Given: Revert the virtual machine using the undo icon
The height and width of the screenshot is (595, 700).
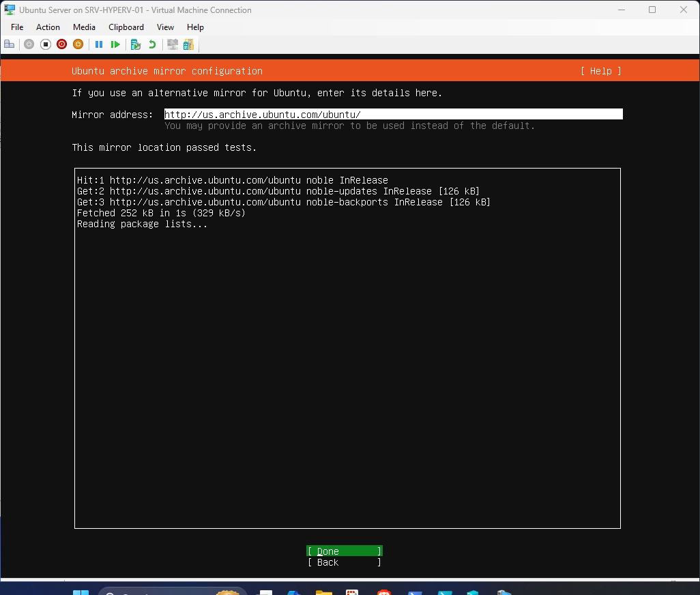Looking at the screenshot, I should pos(151,44).
